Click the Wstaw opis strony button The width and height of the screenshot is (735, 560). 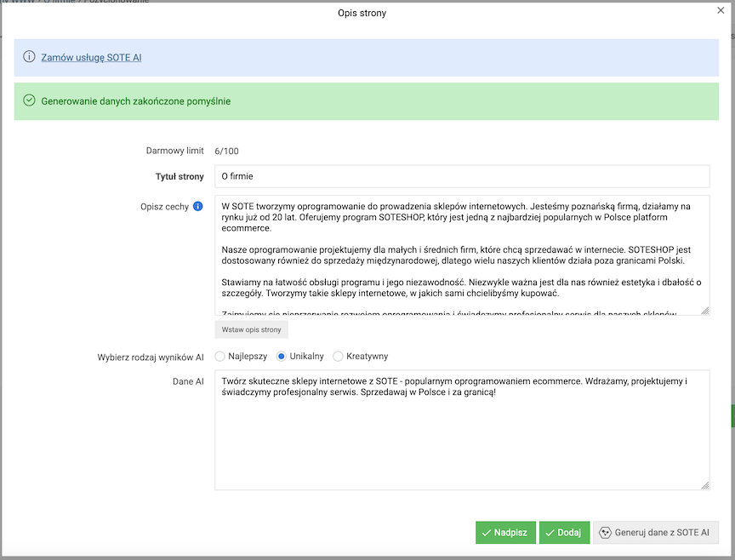(x=251, y=329)
